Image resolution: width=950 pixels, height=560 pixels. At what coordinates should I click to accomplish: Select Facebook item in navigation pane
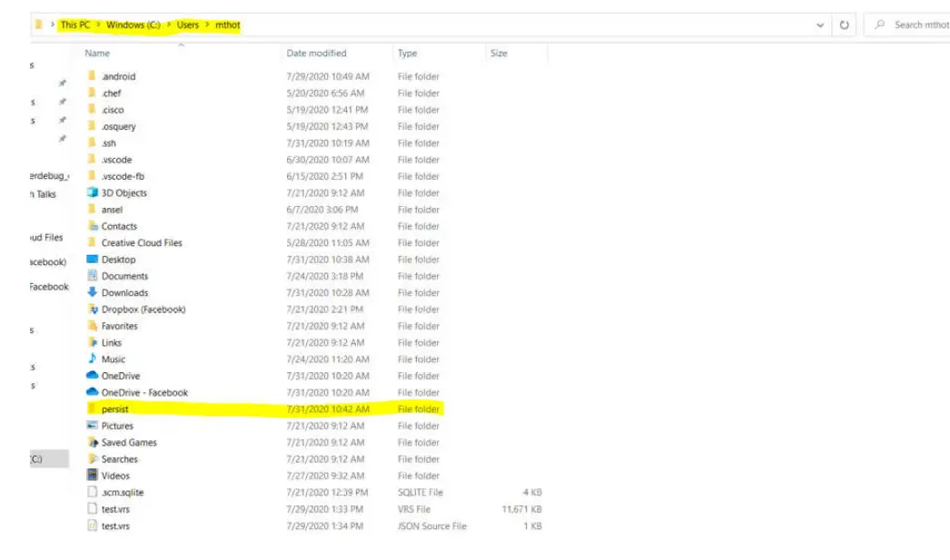49,287
